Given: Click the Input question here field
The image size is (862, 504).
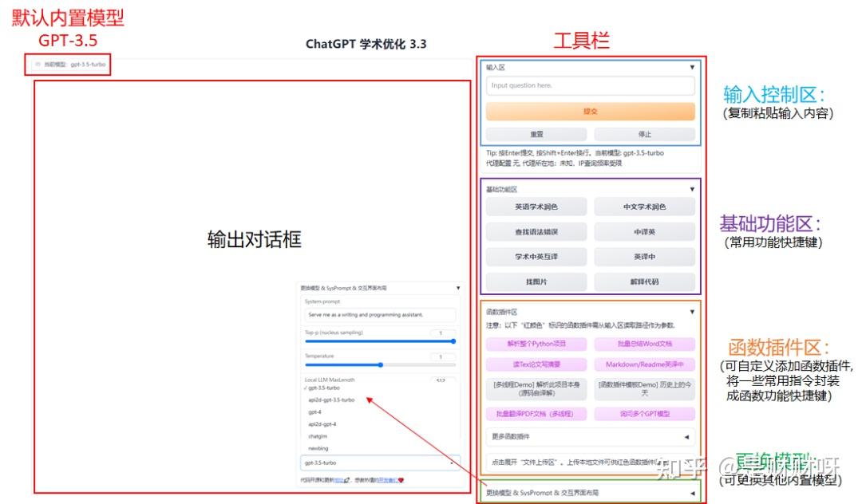Looking at the screenshot, I should pyautogui.click(x=590, y=85).
